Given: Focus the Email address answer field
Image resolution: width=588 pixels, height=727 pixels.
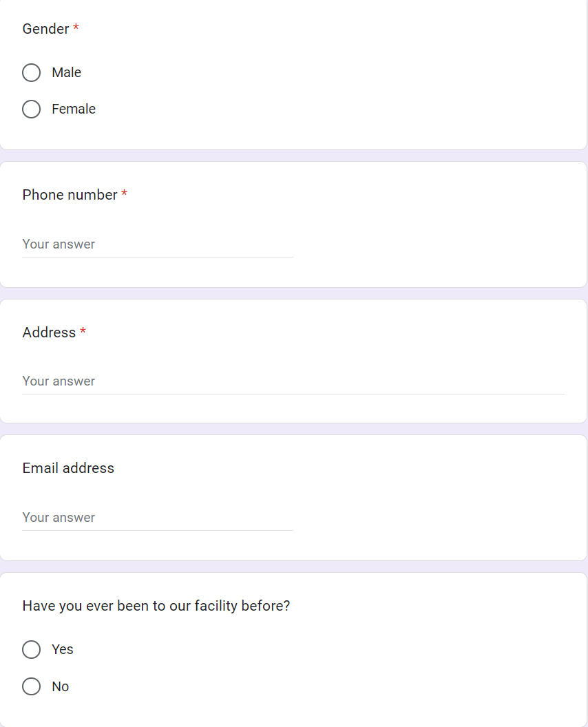Looking at the screenshot, I should point(157,518).
